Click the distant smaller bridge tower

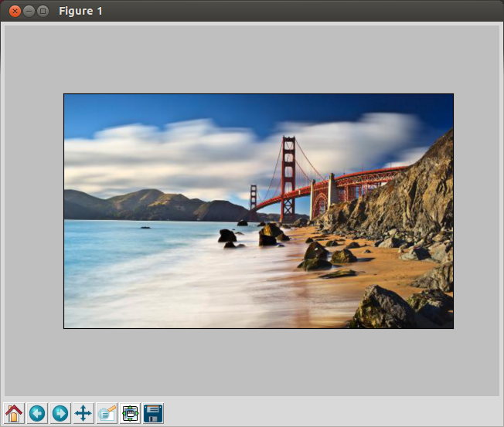[x=253, y=199]
